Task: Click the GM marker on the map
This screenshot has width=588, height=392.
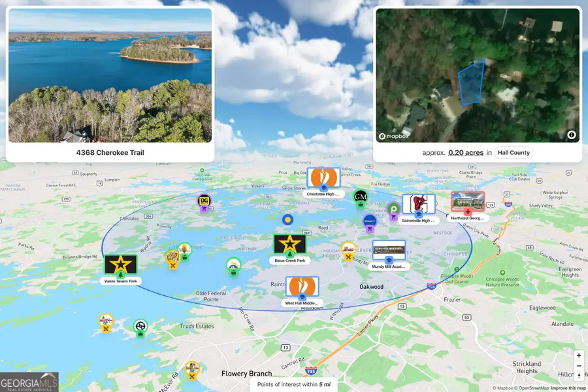Action: pos(361,197)
